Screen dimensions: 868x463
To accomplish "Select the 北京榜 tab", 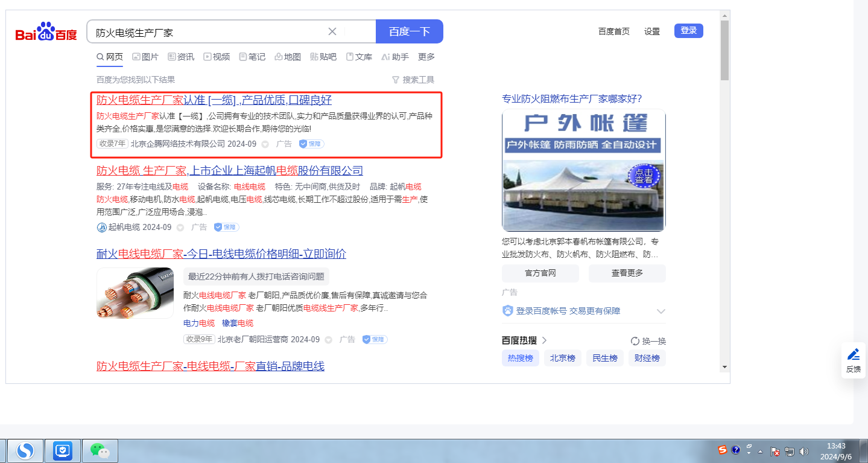I will [x=563, y=358].
